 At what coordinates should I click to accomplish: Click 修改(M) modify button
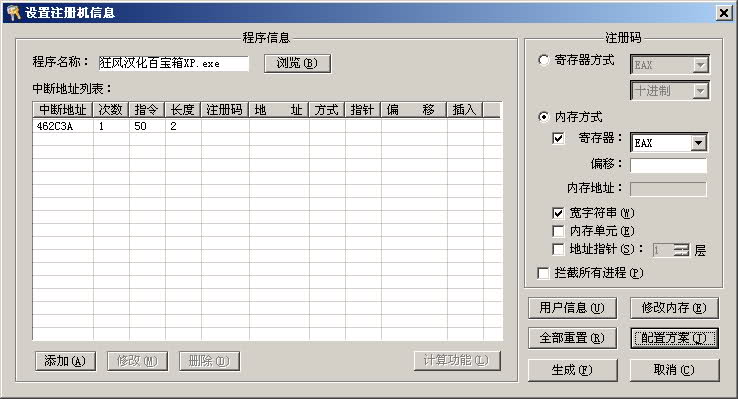pyautogui.click(x=137, y=361)
